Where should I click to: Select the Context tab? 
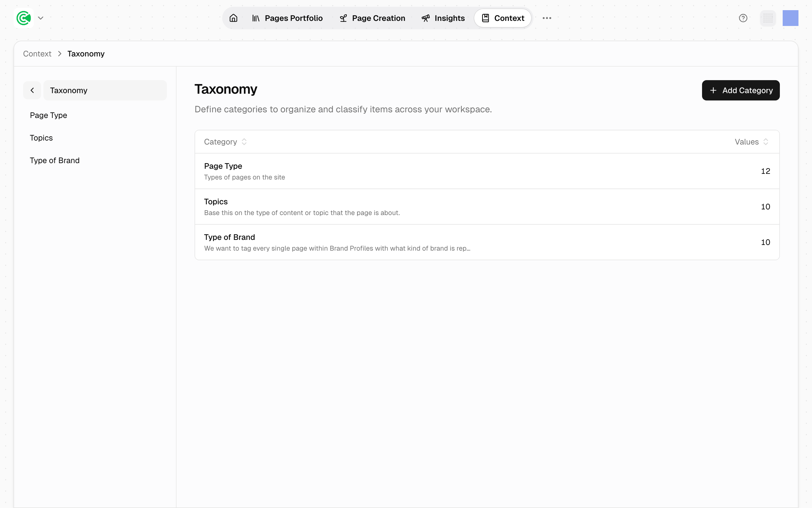(503, 18)
